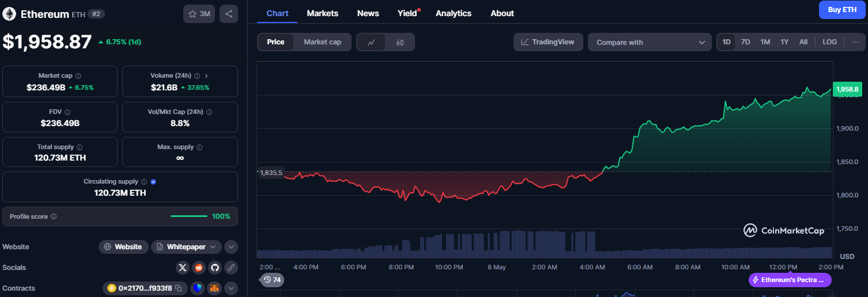Open the TradingView chart button

(548, 42)
